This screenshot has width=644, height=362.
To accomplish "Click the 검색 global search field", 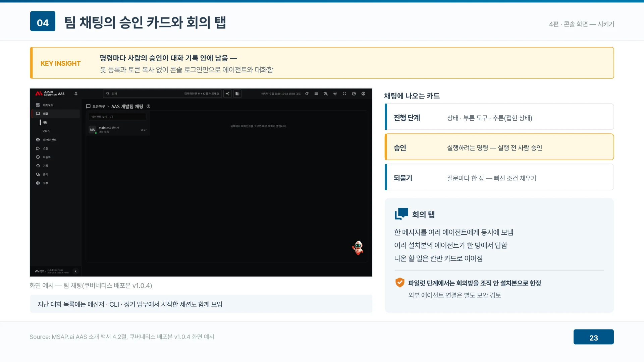I will pos(163,94).
